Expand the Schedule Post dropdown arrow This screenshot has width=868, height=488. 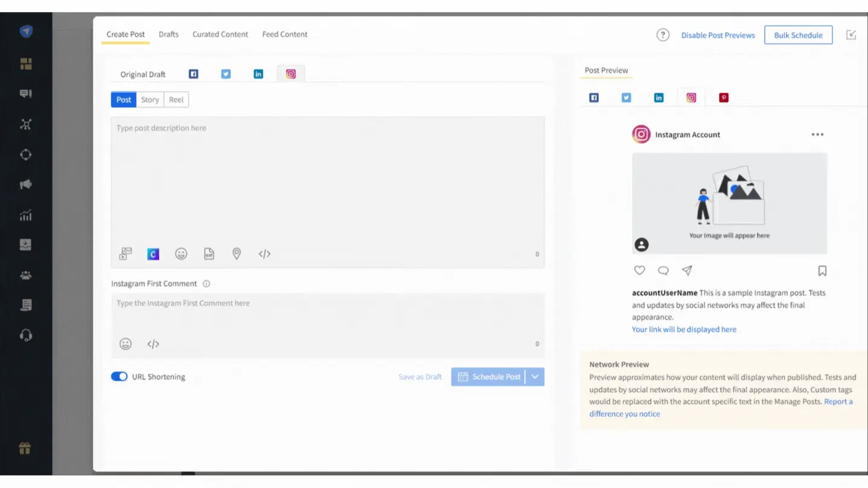click(534, 376)
